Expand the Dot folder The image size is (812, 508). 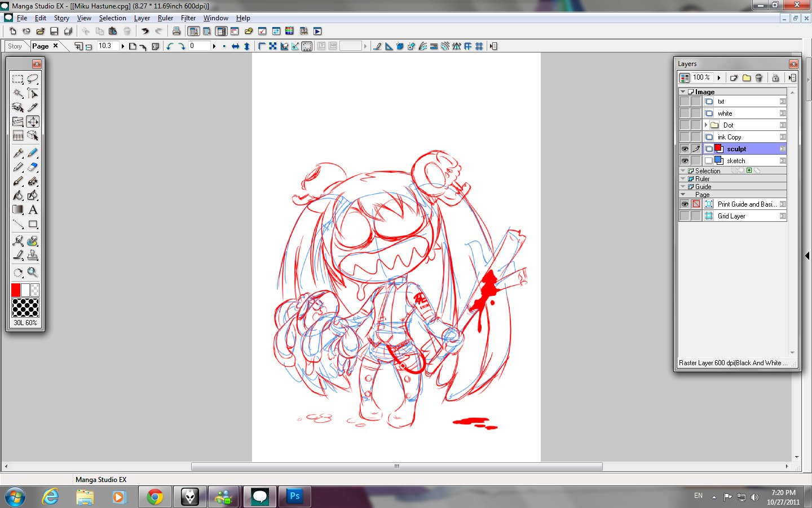tap(706, 125)
